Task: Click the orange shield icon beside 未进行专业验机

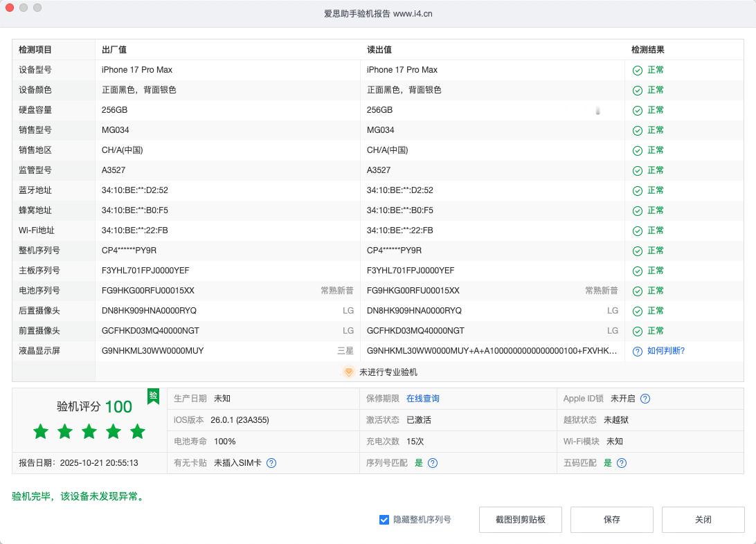Action: click(x=349, y=372)
